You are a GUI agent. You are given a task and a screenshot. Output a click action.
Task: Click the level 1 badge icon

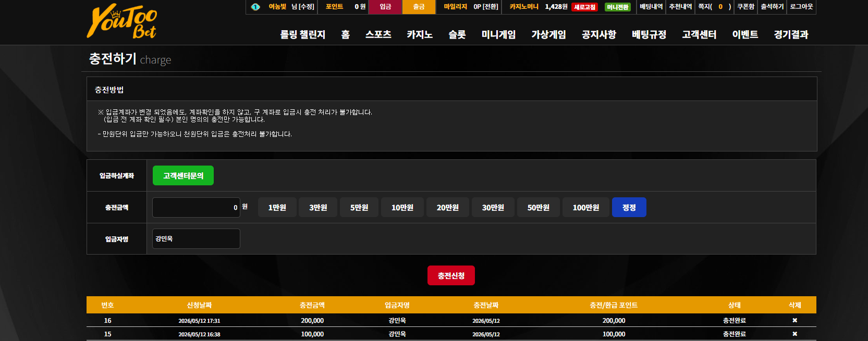[x=255, y=7]
